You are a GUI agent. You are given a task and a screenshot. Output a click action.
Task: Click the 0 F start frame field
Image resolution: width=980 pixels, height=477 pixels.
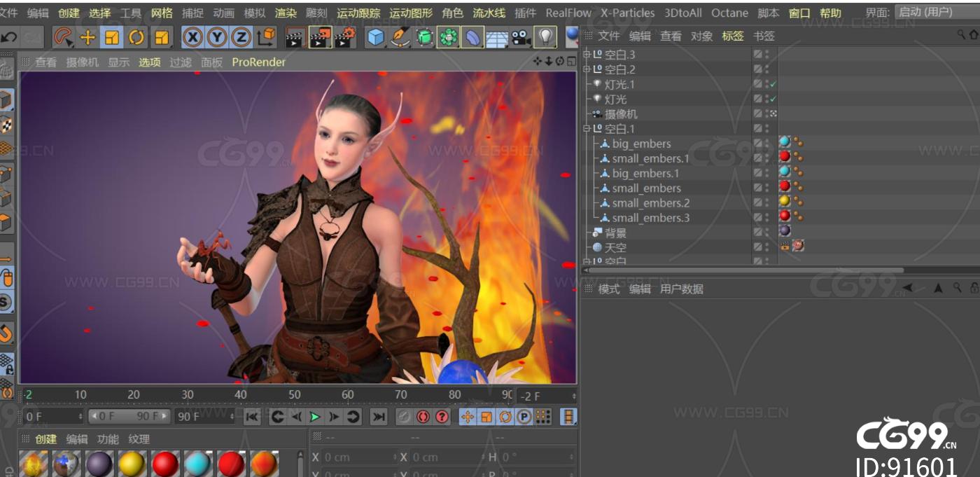point(53,417)
